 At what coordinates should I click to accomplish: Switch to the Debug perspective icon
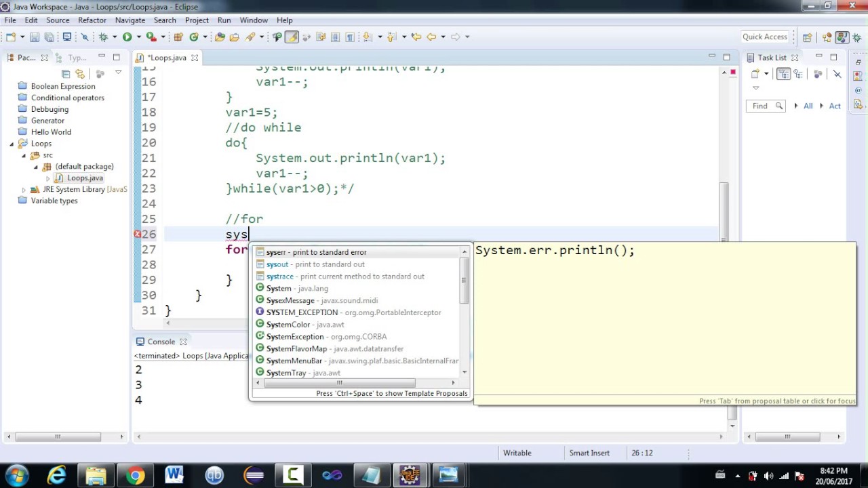(857, 37)
